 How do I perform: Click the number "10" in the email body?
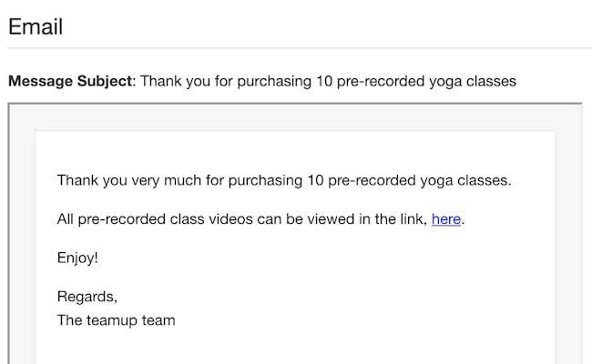click(315, 180)
